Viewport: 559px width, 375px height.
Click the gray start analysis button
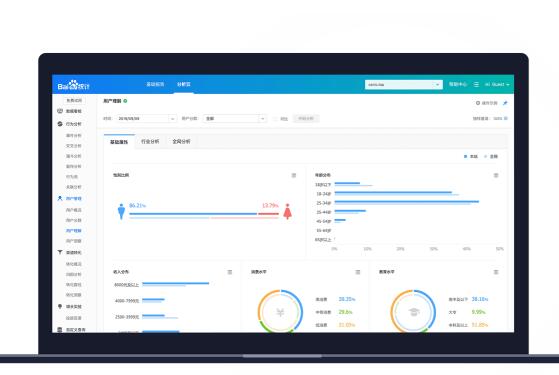point(306,118)
